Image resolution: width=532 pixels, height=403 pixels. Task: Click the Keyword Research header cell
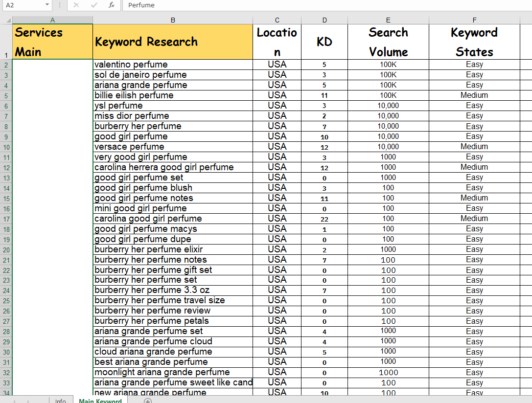173,42
